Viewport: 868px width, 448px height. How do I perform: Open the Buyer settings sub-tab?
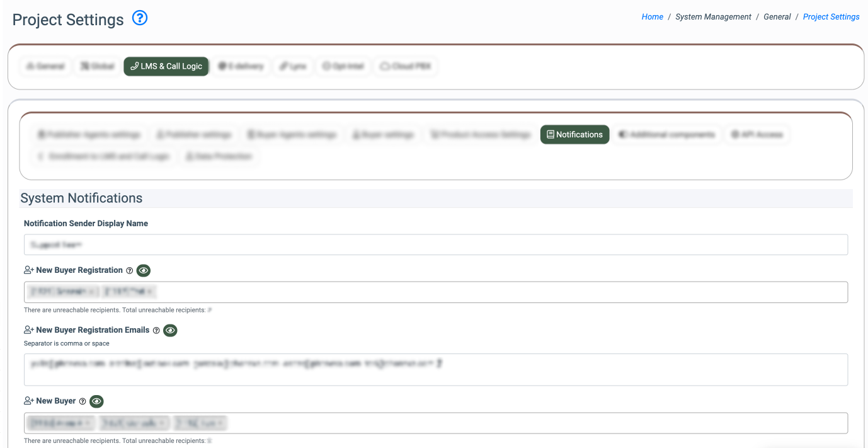[x=383, y=135]
